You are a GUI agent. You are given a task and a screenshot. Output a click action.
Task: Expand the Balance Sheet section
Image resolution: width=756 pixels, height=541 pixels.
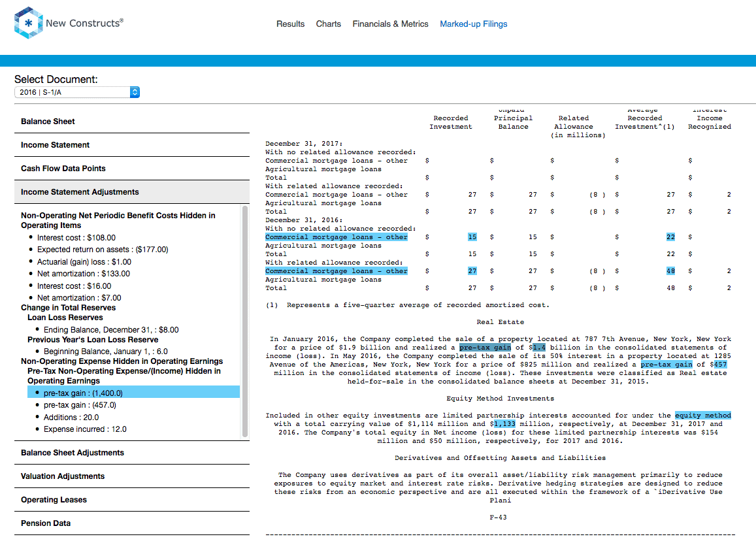(x=132, y=122)
